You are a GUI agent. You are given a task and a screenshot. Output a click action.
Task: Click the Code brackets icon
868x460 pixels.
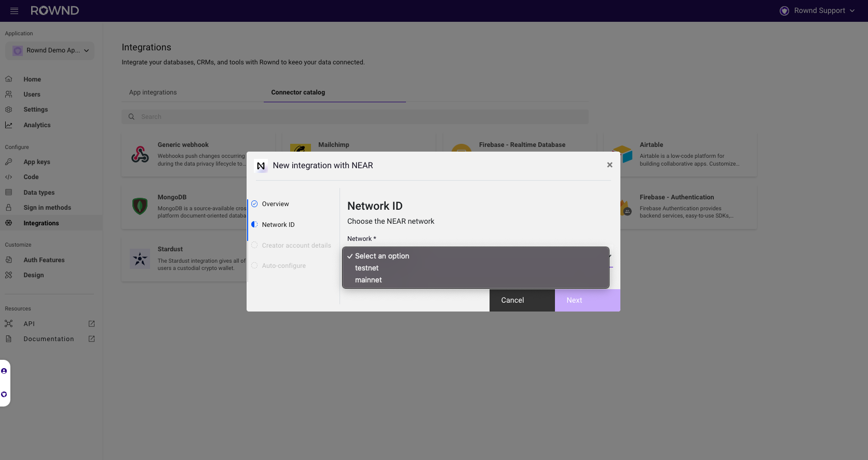tap(8, 177)
